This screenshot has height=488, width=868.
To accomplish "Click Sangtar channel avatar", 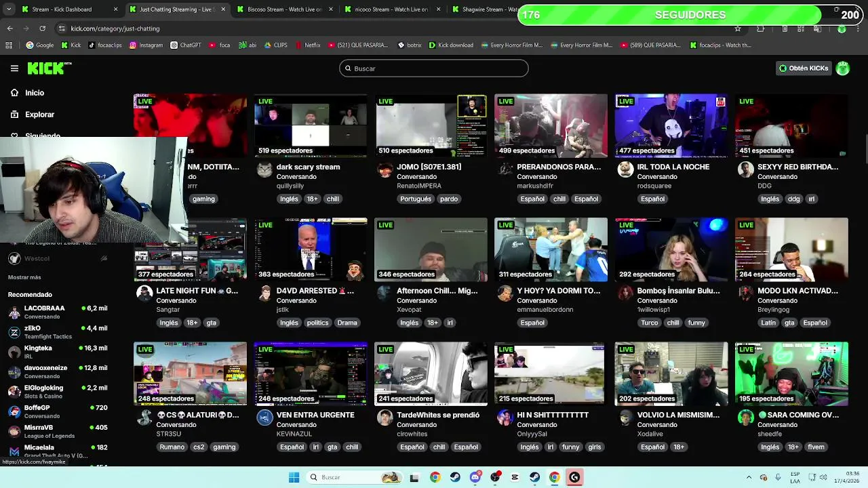I will 144,293.
